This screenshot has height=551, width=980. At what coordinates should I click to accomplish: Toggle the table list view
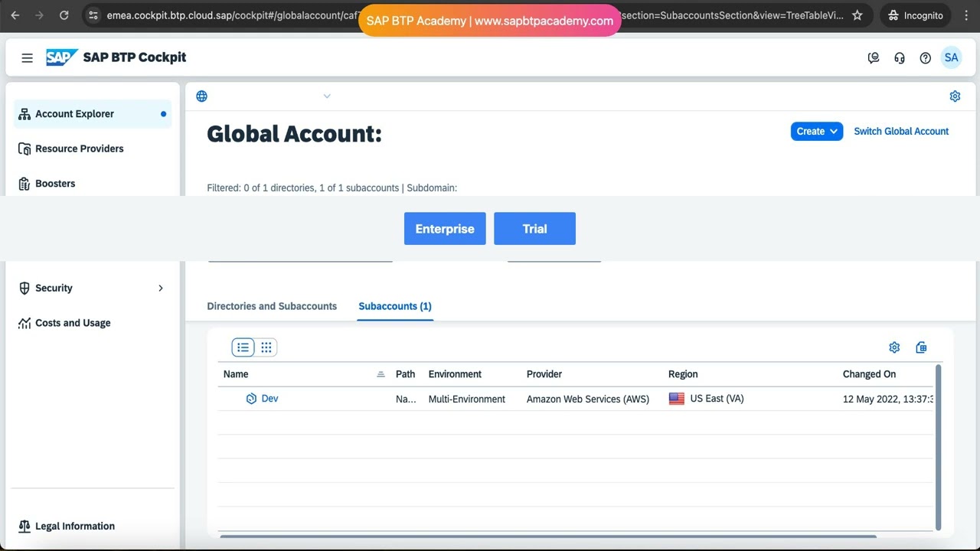(x=243, y=347)
